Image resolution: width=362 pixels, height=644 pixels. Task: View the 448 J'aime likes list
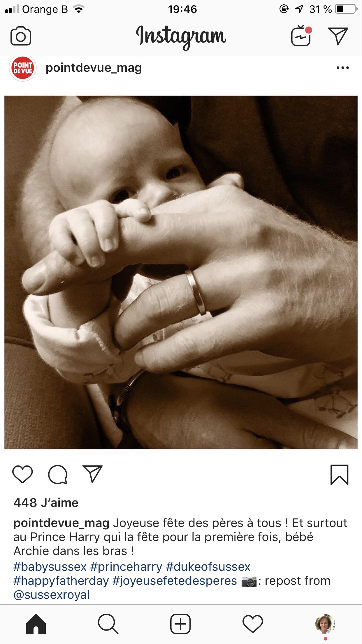point(46,503)
